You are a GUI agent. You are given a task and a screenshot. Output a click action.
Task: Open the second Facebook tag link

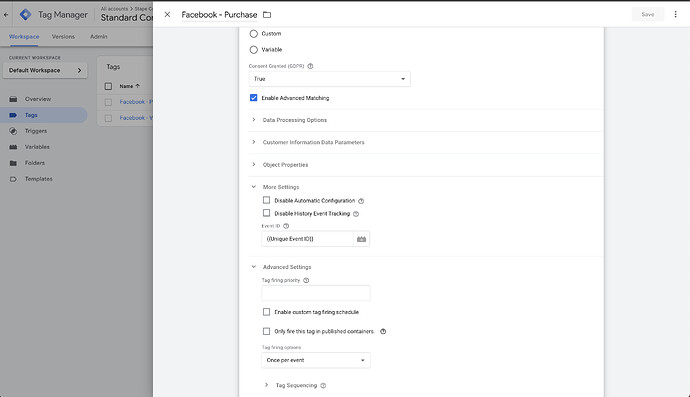(136, 118)
